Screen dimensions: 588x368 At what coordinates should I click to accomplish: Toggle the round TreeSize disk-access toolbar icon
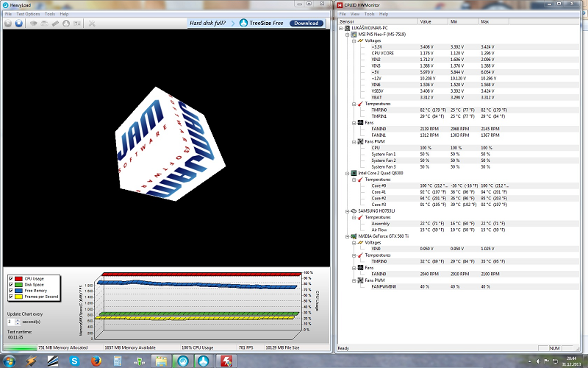(x=66, y=24)
